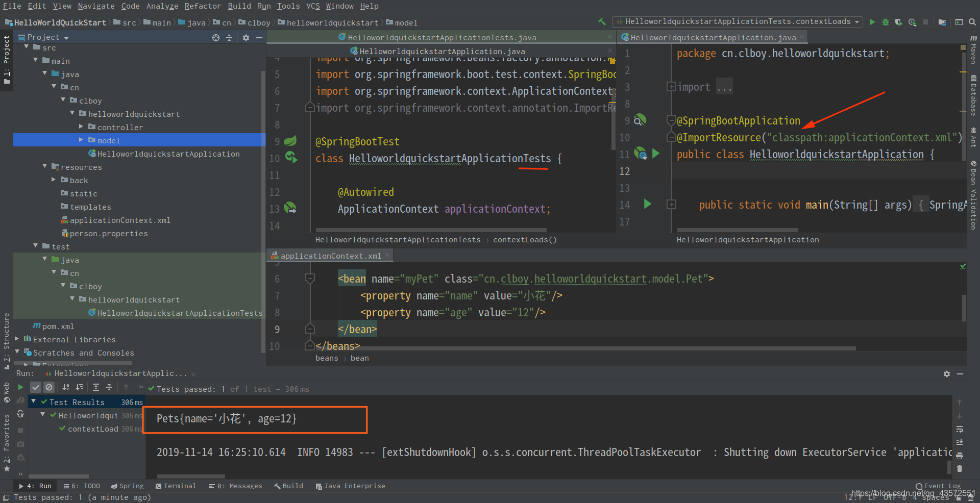Screen dimensions: 980x503
Task: Open Search Everywhere magnifier icon
Action: click(x=972, y=22)
